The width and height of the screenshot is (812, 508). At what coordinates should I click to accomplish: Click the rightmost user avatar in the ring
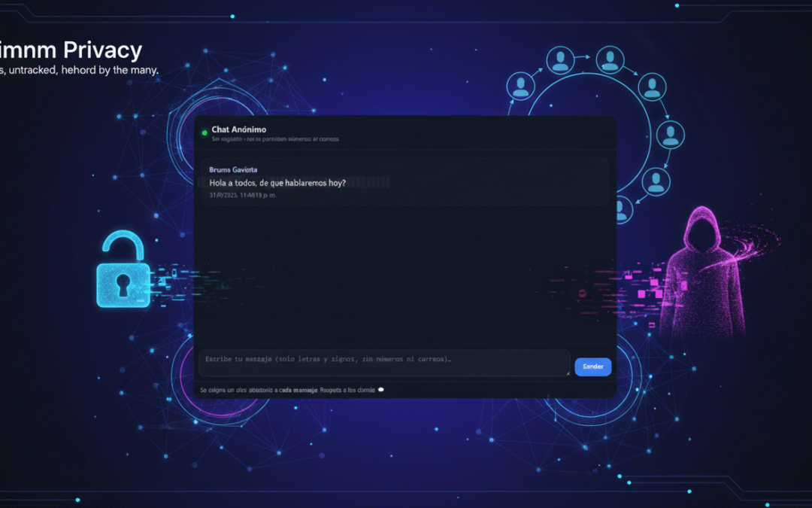tap(670, 135)
